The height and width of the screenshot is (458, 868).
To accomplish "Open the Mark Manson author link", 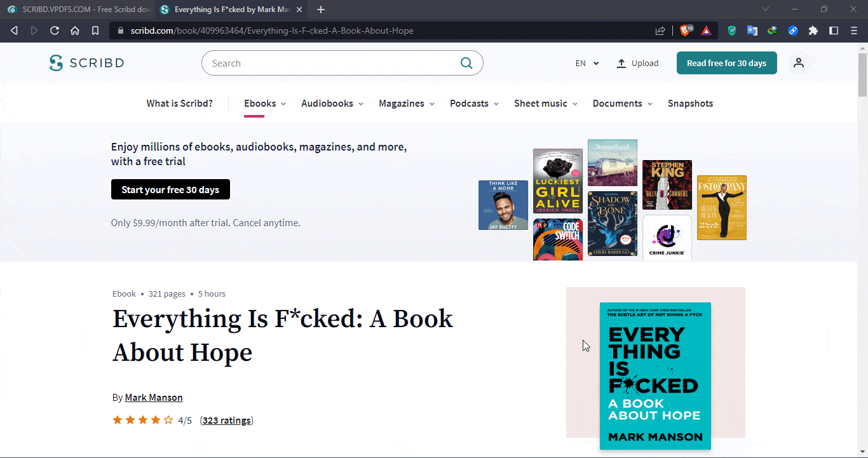I will point(154,398).
